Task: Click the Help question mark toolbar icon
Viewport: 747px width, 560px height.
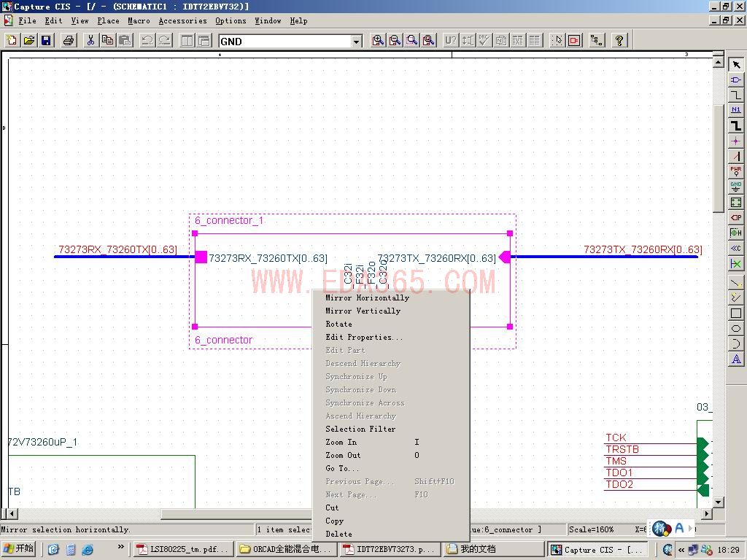Action: [619, 41]
